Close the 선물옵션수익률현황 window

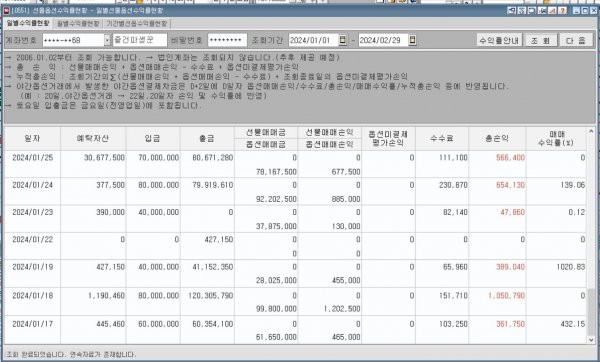pos(594,11)
